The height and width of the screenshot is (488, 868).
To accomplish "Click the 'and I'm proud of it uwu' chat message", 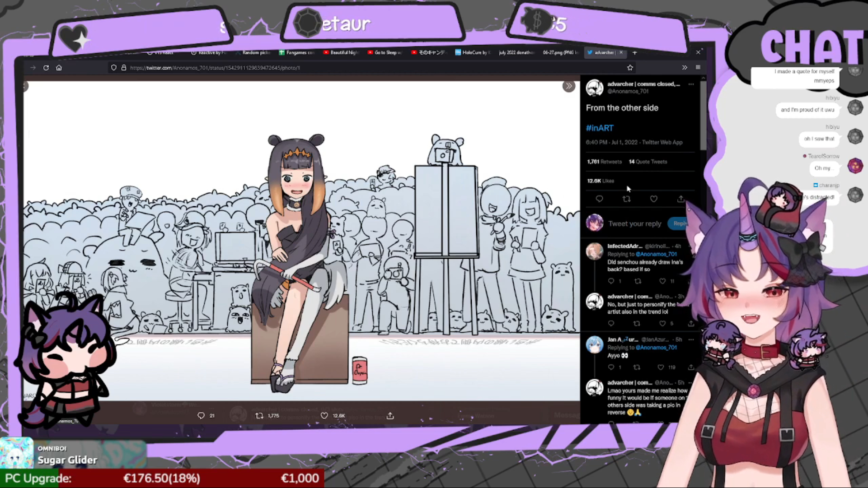I will (x=807, y=110).
